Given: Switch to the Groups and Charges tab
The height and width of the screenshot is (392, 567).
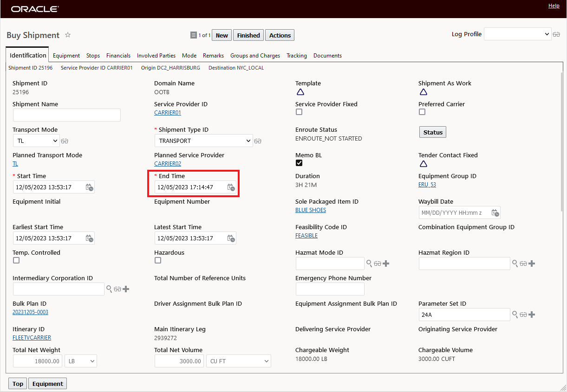Looking at the screenshot, I should click(255, 56).
